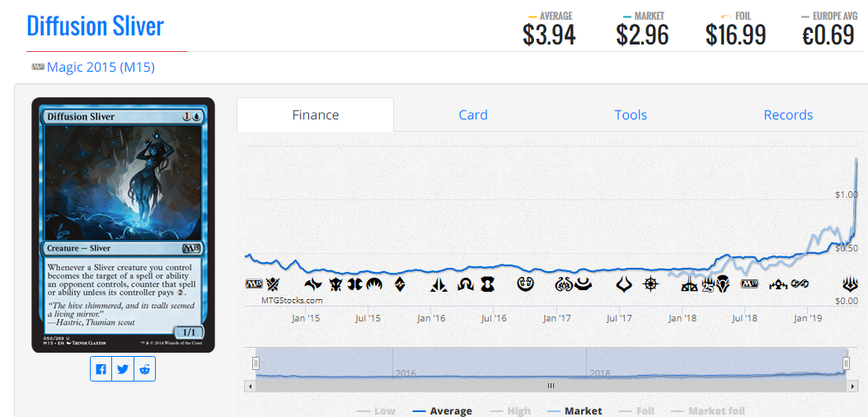
Task: Click the Masters 25 set icon on chart
Action: pyautogui.click(x=708, y=286)
